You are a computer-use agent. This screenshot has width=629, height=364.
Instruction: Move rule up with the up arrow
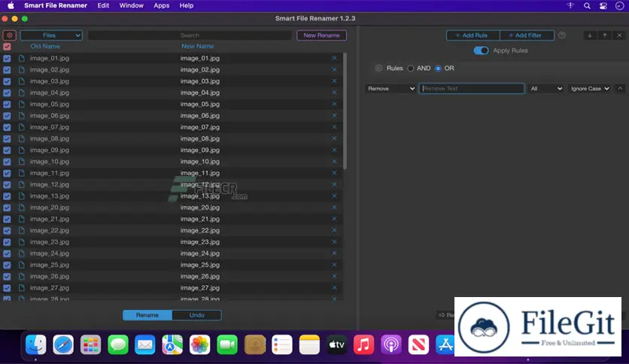tap(604, 35)
